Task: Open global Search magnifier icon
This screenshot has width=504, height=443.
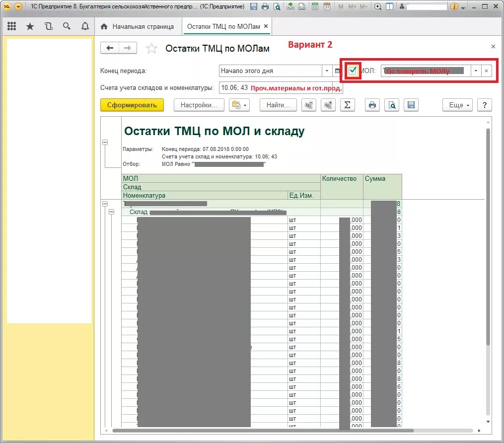Action: pyautogui.click(x=67, y=26)
